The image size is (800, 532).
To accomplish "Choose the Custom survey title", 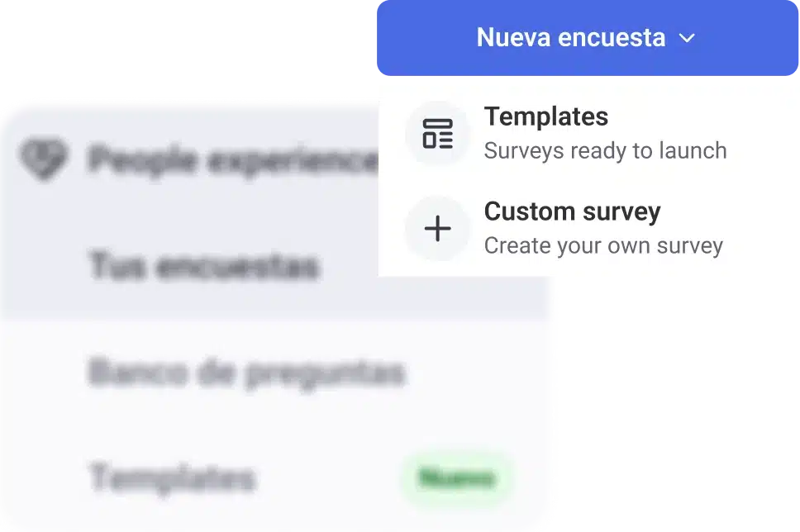I will point(572,211).
